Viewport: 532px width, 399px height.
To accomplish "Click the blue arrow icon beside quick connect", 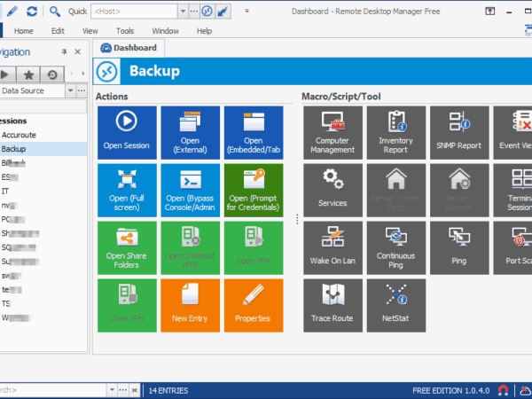I will 223,12.
